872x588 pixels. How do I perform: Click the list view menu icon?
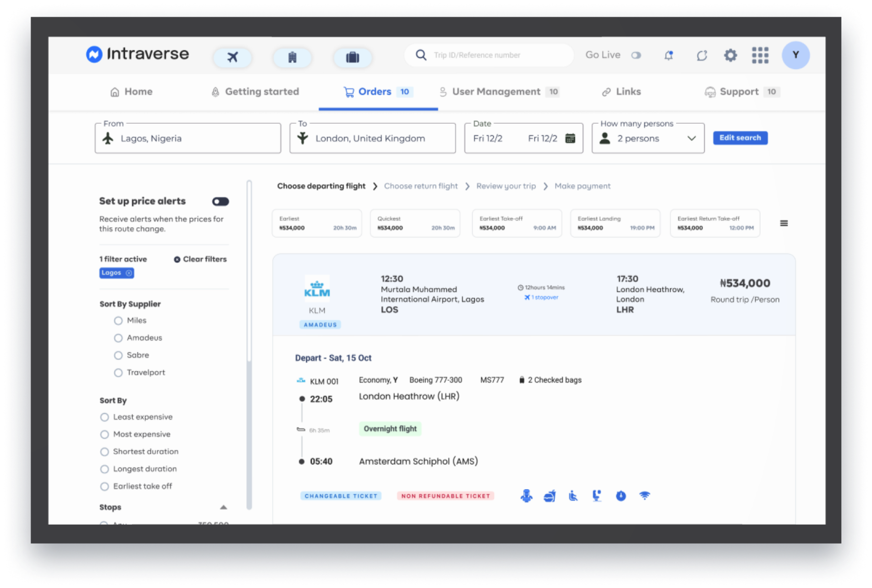tap(784, 223)
